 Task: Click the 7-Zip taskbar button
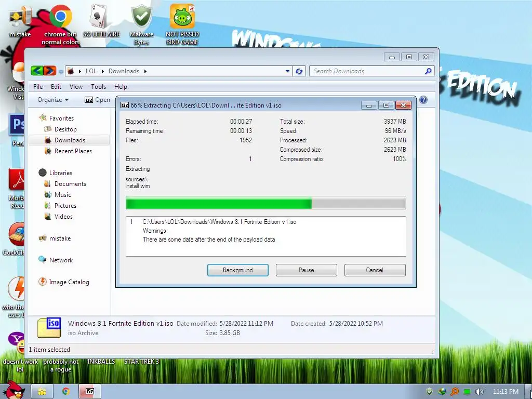click(x=89, y=392)
